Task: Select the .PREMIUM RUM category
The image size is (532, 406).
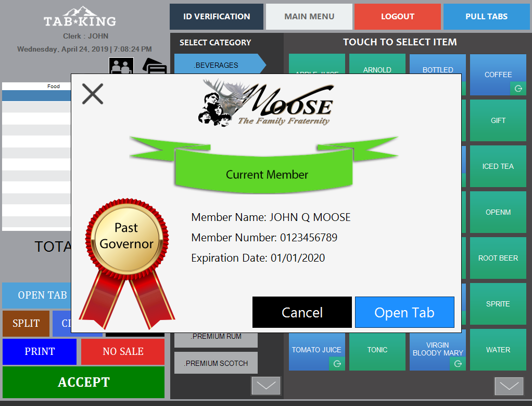Action: [x=216, y=340]
